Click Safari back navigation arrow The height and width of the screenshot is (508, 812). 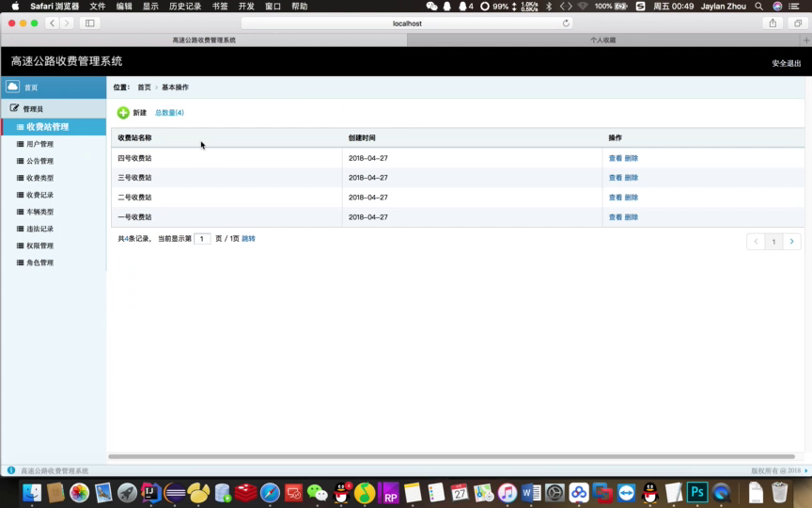pos(53,24)
